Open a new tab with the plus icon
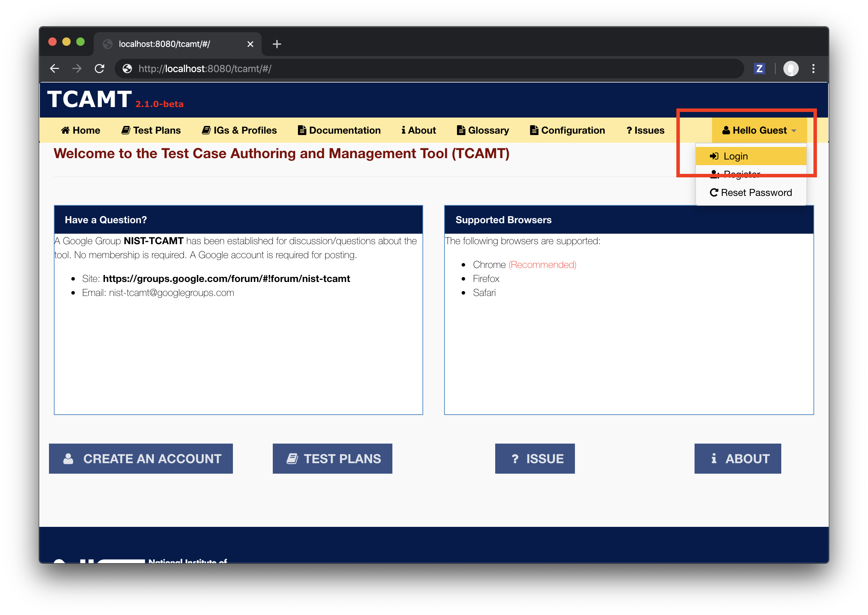 pyautogui.click(x=277, y=44)
